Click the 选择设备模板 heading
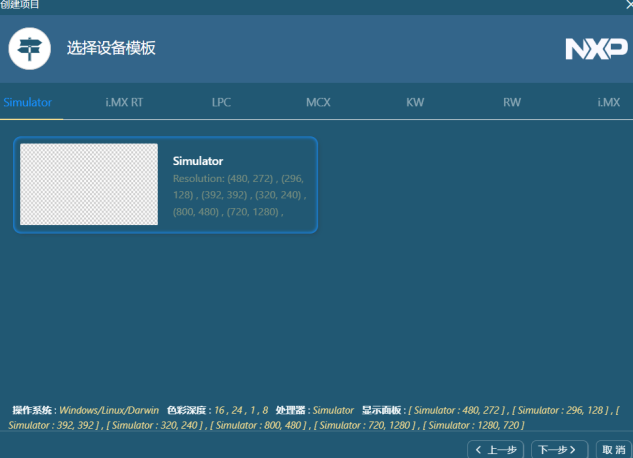Viewport: 633px width, 458px height. (x=111, y=48)
